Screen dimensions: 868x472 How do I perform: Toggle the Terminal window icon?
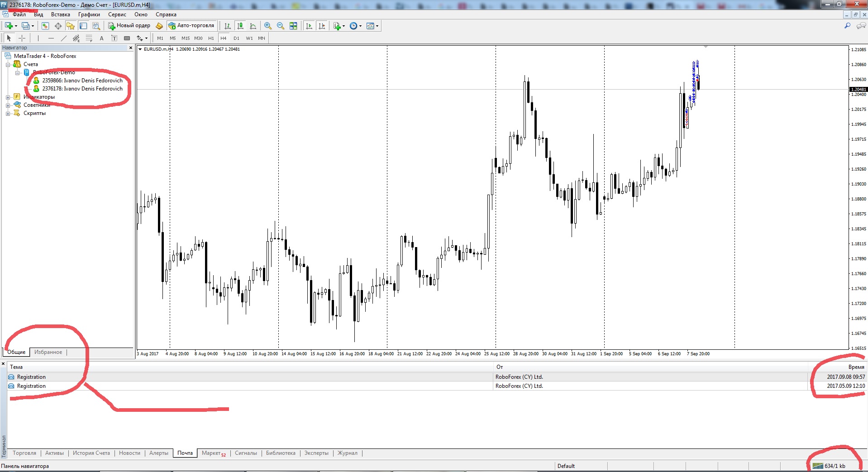(83, 26)
